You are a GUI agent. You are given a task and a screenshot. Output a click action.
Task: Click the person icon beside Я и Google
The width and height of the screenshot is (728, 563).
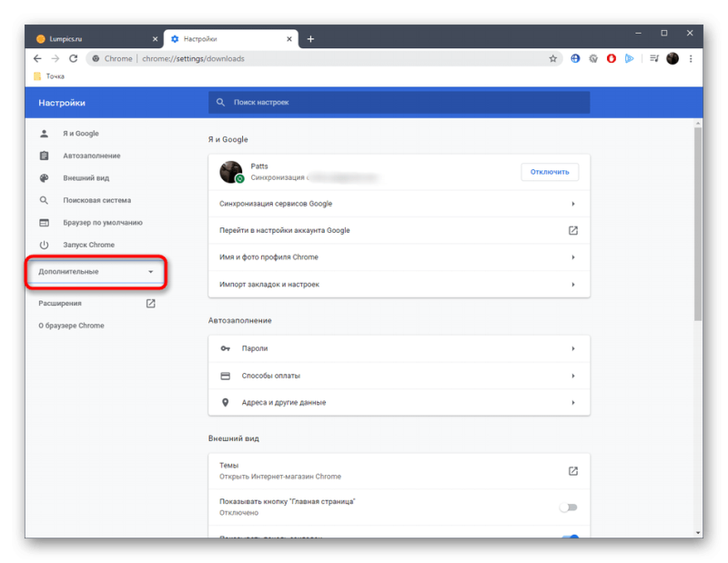(44, 134)
